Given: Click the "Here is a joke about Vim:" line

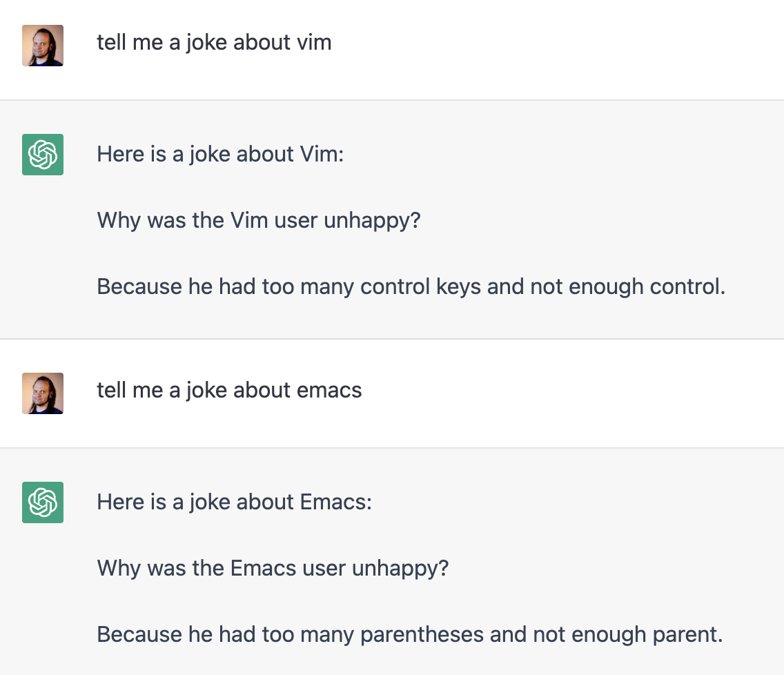Looking at the screenshot, I should point(220,154).
